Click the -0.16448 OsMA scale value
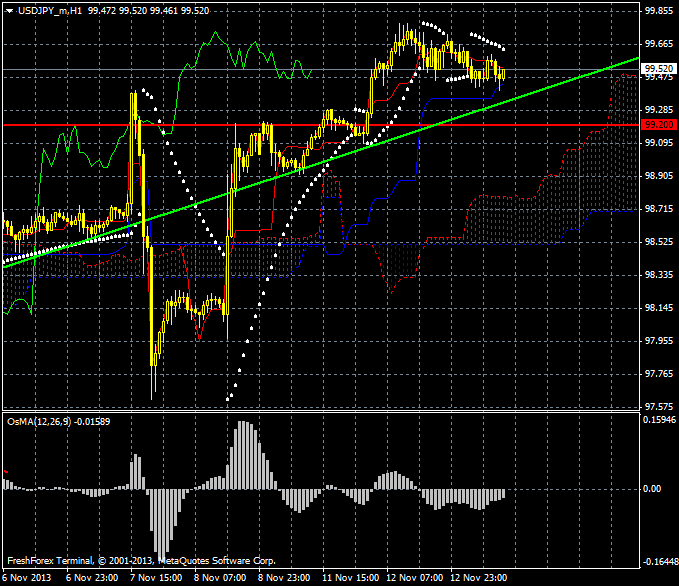 (658, 561)
